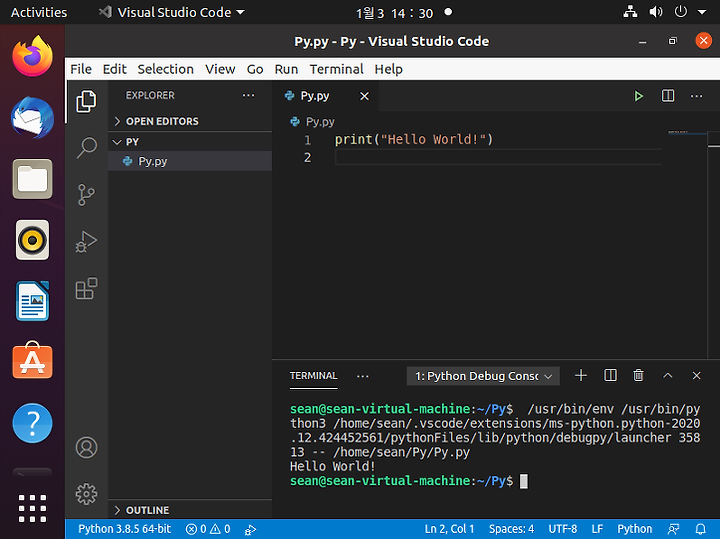
Task: Close the terminal panel
Action: [x=697, y=376]
